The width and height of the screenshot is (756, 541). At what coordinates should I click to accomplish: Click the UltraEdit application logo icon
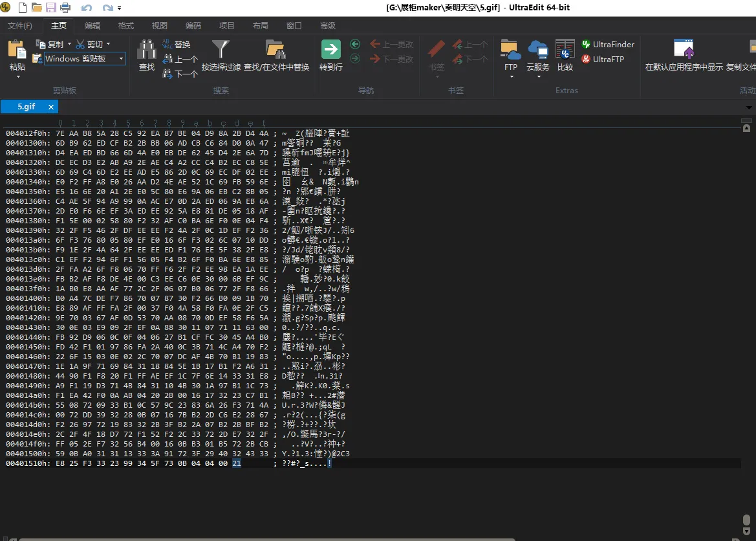5,7
